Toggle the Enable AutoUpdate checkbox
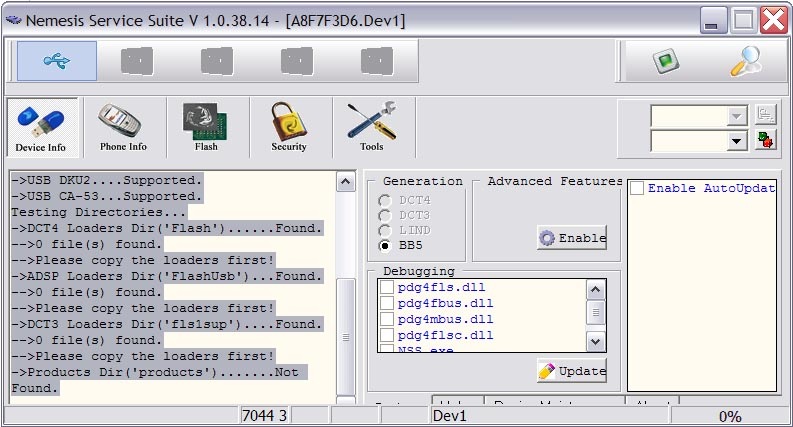 click(637, 188)
